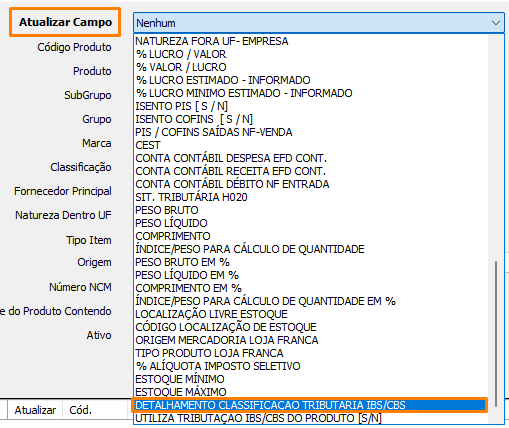Select ÍNDICE/PESO PARA CÁLCULO DE QUANTIDADE EM %
This screenshot has width=509, height=428.
[311, 301]
